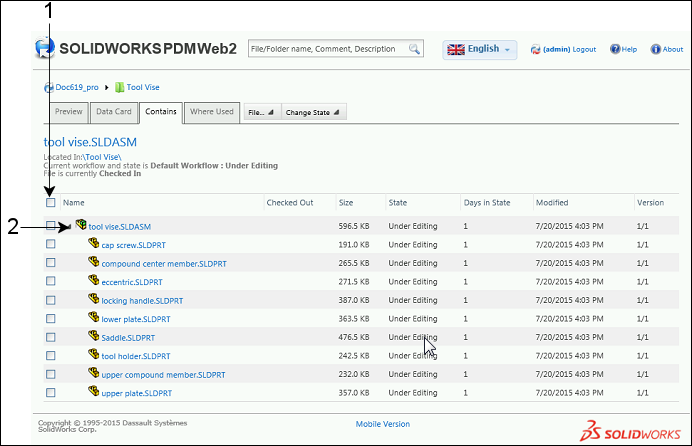Click the locking handle.SLDPRT part icon

pos(94,299)
